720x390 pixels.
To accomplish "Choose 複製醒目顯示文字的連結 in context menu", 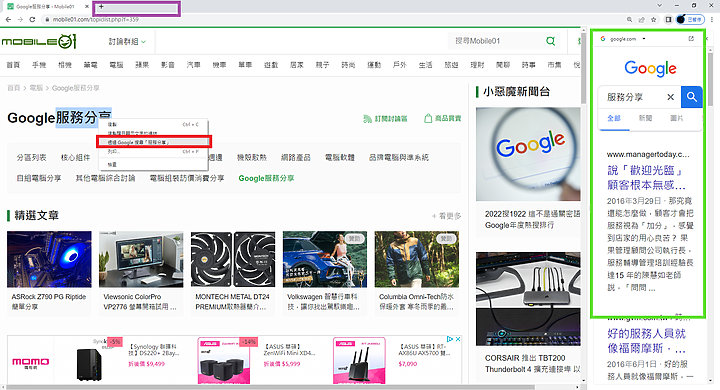I will pos(153,133).
